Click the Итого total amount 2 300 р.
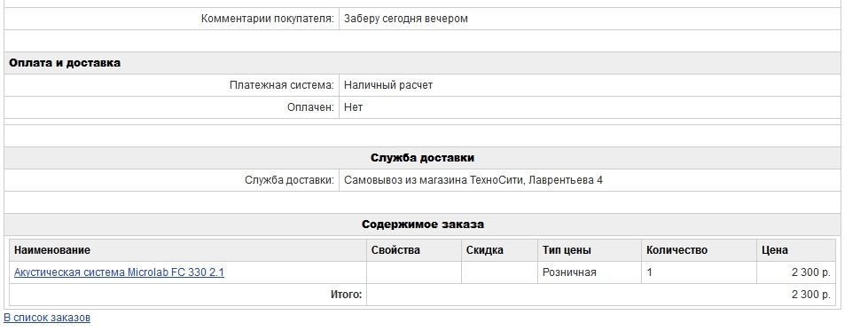The image size is (868, 331). [811, 295]
